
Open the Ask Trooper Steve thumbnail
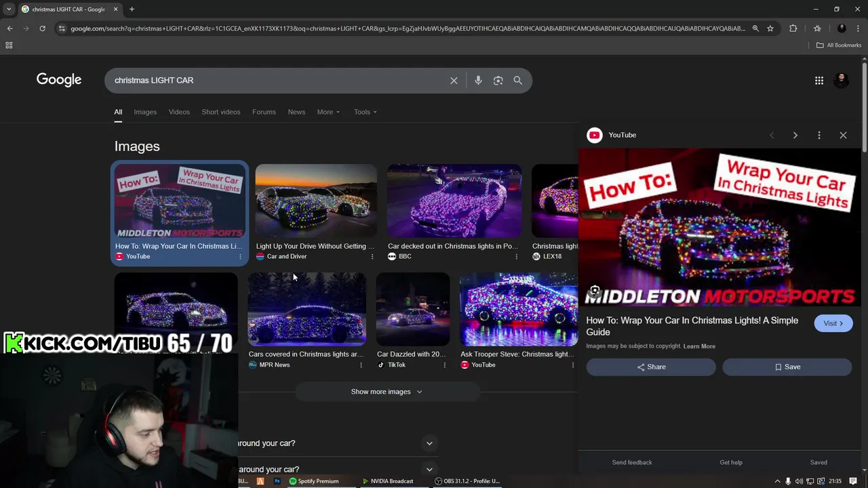tap(519, 310)
